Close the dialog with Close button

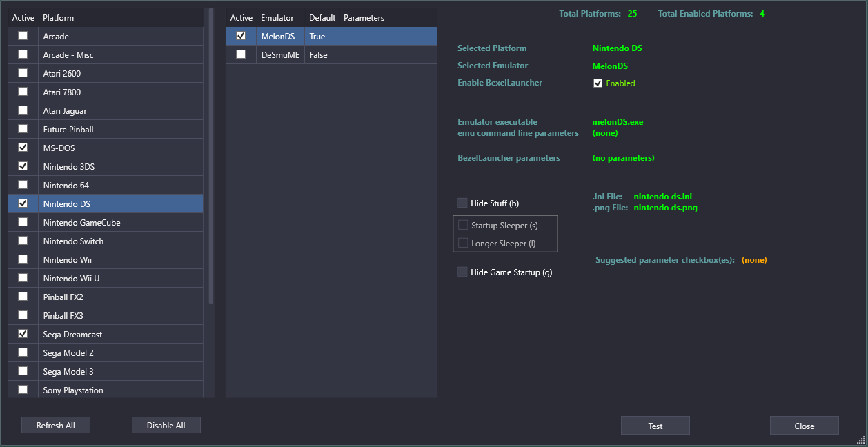coord(804,426)
